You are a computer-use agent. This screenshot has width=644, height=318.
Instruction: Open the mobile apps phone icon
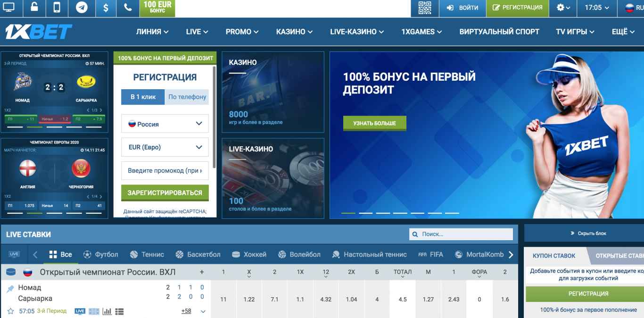point(57,8)
